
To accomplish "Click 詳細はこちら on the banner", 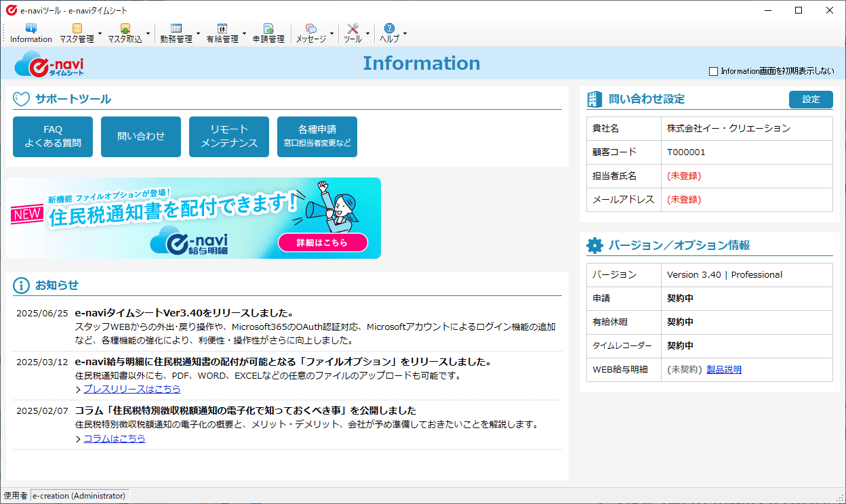I will [323, 243].
